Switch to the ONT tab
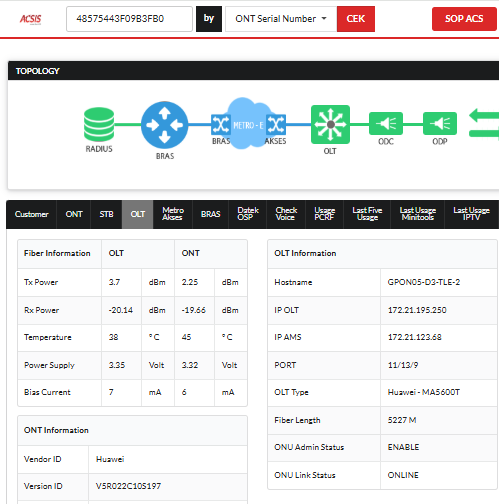This screenshot has width=499, height=504. [x=74, y=214]
